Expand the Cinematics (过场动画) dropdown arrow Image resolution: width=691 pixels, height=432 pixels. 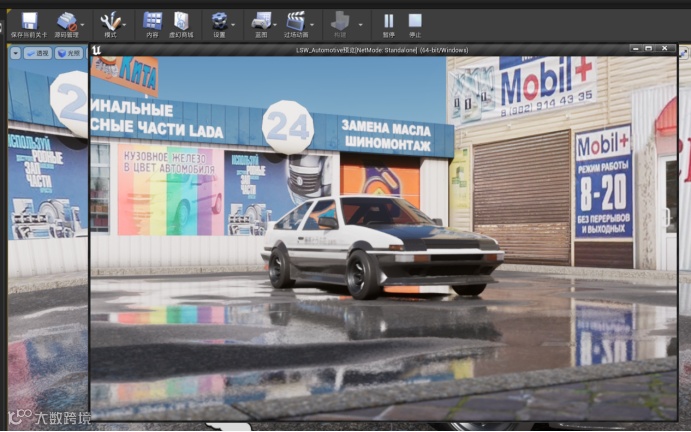pos(312,25)
